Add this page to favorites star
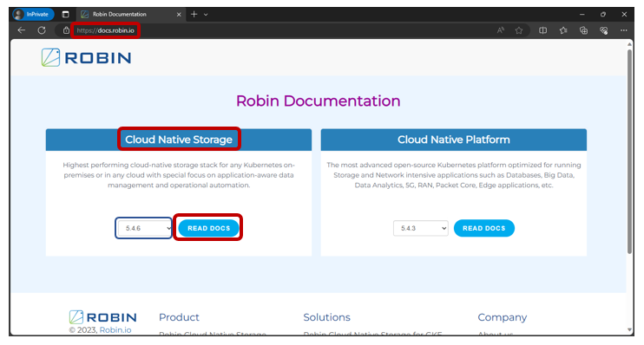 click(519, 30)
